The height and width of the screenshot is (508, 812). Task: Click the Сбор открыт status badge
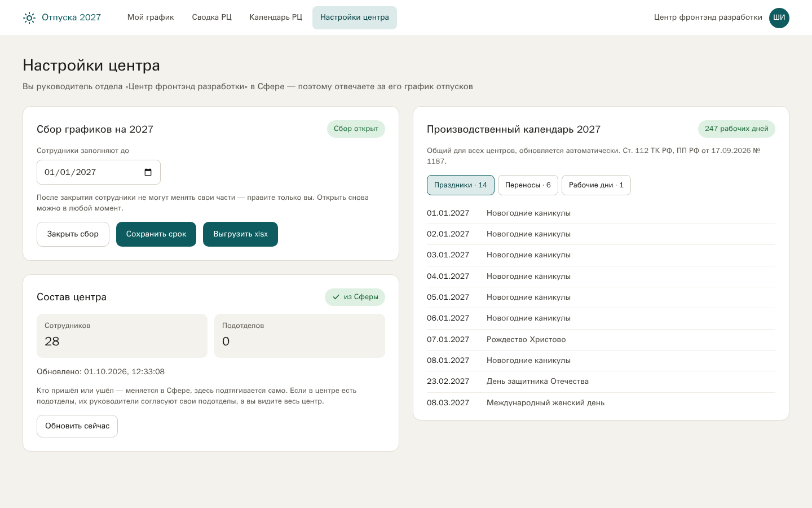pyautogui.click(x=356, y=129)
